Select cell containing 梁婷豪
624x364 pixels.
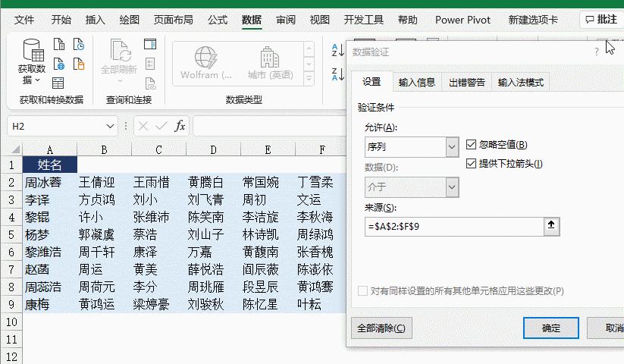click(x=158, y=304)
